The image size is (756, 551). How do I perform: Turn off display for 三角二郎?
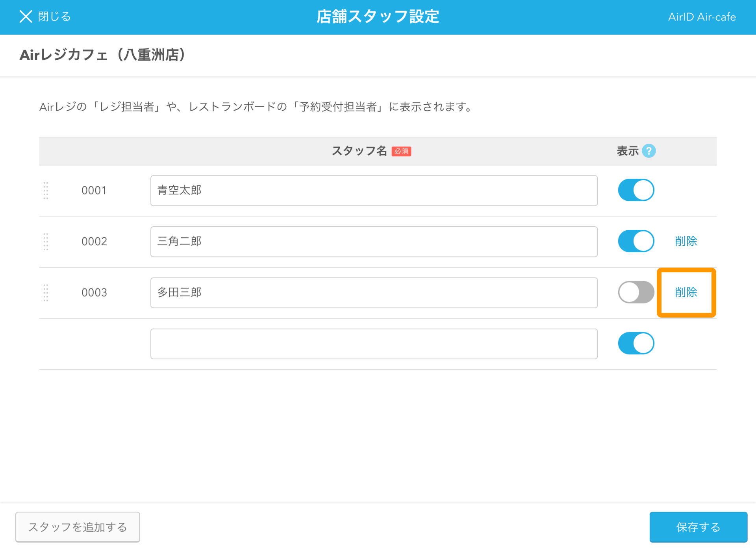click(x=636, y=241)
